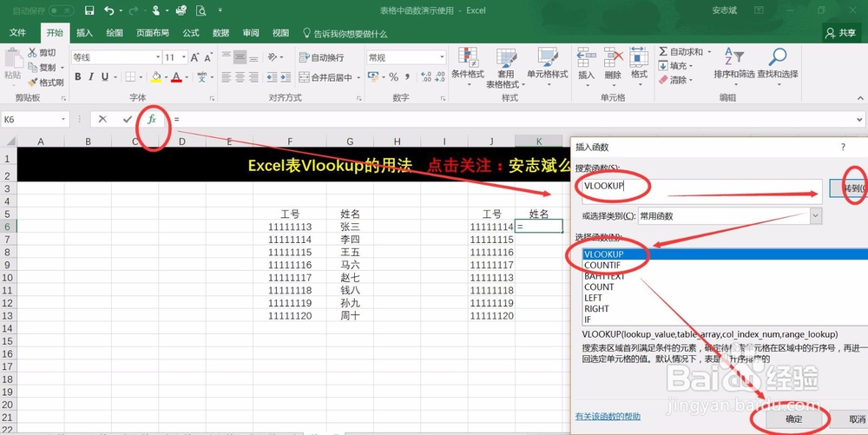This screenshot has width=868, height=435.
Task: Click the Cancel (取消) button in dialog
Action: coord(851,419)
